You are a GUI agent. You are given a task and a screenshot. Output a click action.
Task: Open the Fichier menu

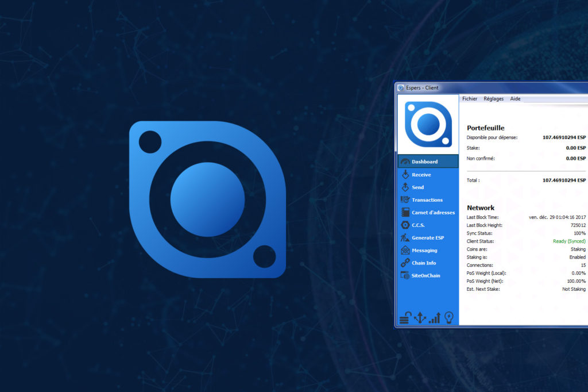coord(470,99)
